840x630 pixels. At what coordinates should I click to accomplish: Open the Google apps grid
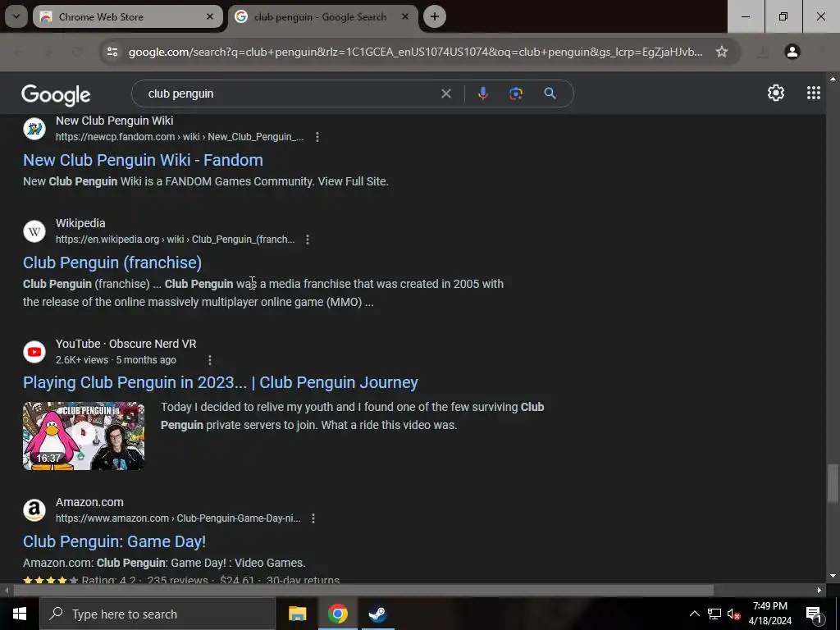click(814, 94)
